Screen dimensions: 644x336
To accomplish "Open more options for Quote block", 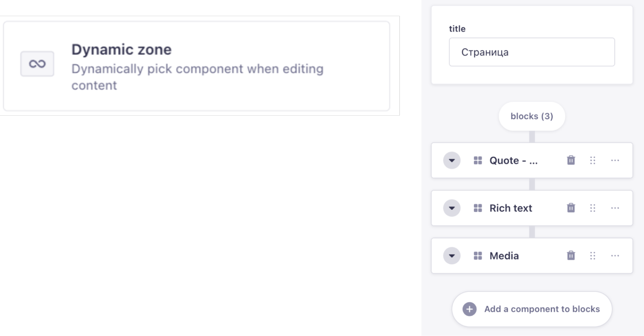I will (x=615, y=160).
